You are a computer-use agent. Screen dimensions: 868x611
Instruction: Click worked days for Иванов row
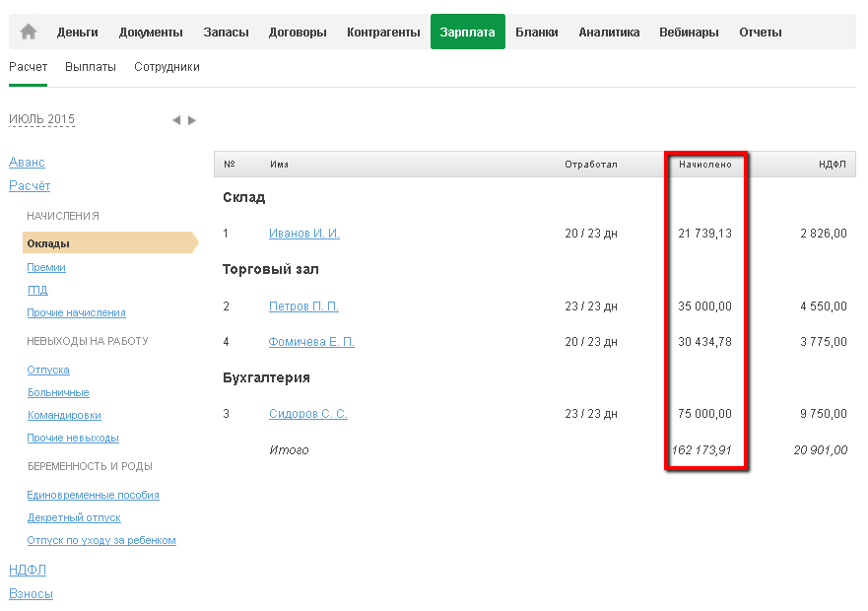591,234
